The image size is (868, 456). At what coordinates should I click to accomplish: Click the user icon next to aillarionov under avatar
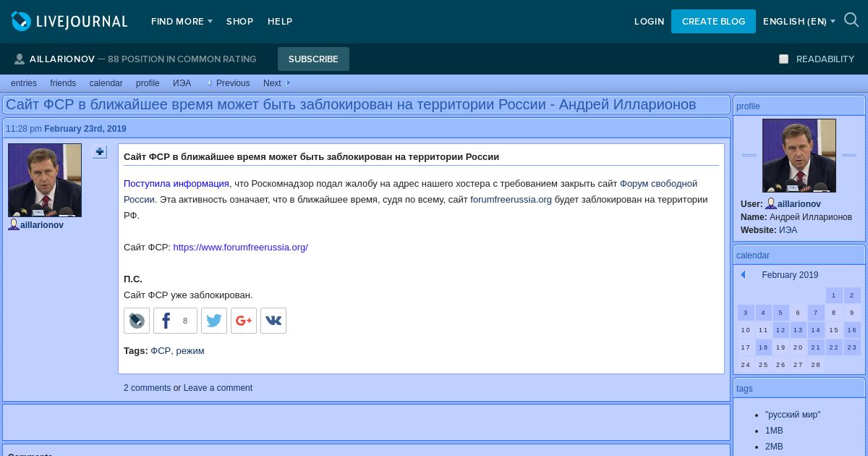pos(14,225)
